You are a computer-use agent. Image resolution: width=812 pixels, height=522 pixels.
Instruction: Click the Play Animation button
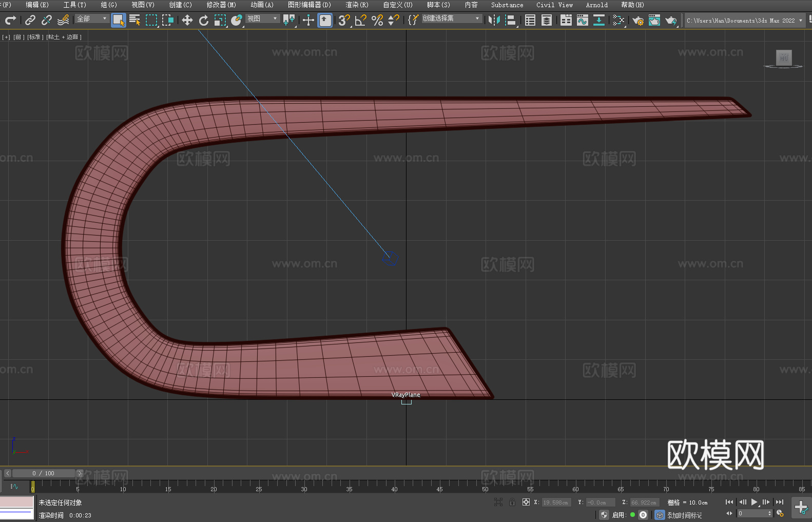point(755,502)
